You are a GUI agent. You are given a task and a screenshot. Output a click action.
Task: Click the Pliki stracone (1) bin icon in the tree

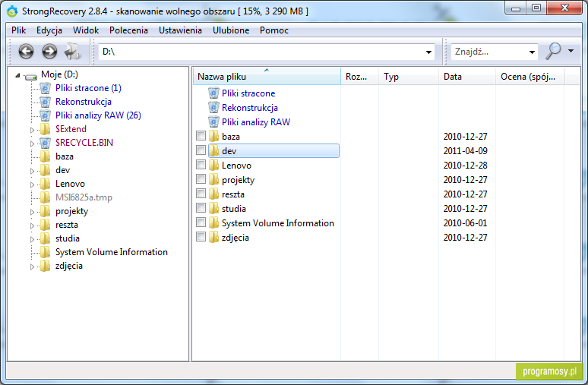point(45,88)
